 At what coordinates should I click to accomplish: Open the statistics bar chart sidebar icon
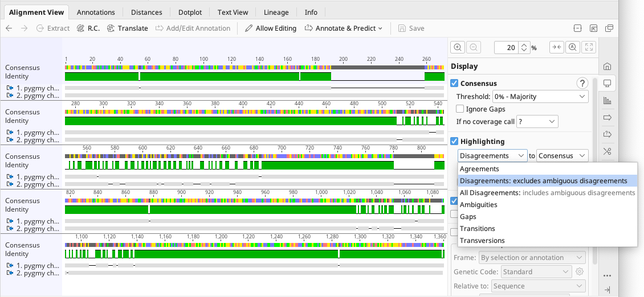point(607,101)
